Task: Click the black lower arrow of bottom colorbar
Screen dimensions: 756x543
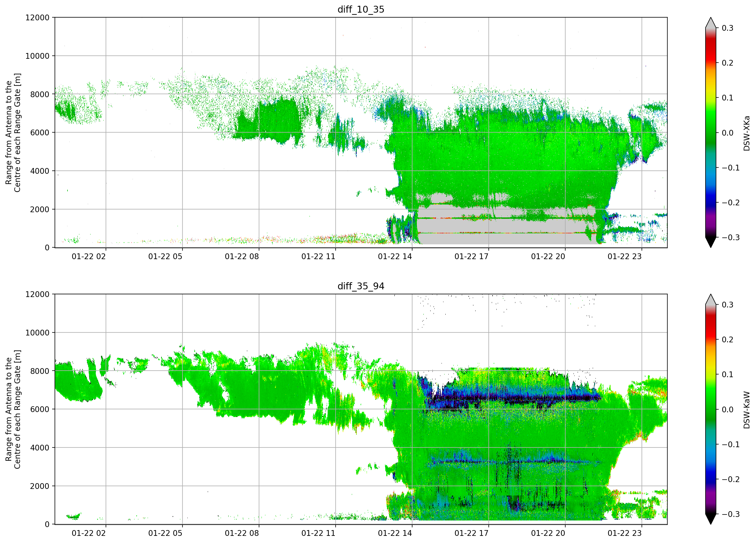Action: click(711, 519)
